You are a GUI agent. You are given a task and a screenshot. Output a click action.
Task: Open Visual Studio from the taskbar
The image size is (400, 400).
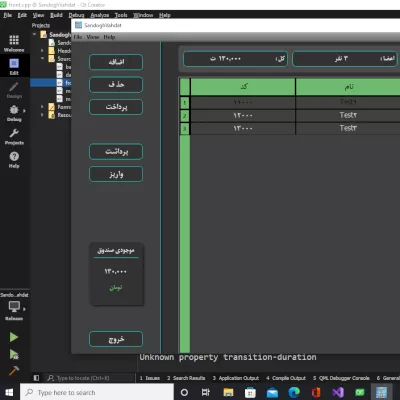tap(338, 392)
